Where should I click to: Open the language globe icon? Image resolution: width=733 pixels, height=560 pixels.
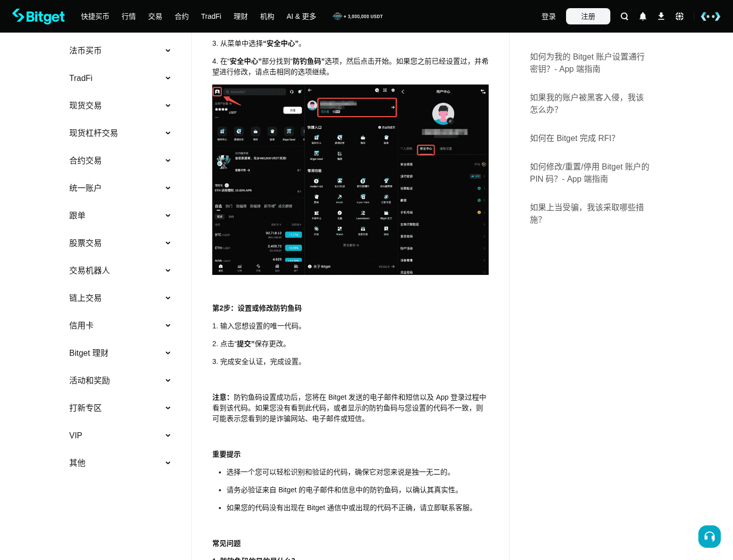[680, 16]
